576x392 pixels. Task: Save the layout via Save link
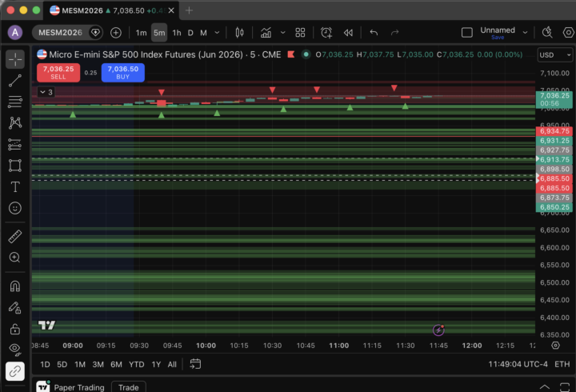498,38
